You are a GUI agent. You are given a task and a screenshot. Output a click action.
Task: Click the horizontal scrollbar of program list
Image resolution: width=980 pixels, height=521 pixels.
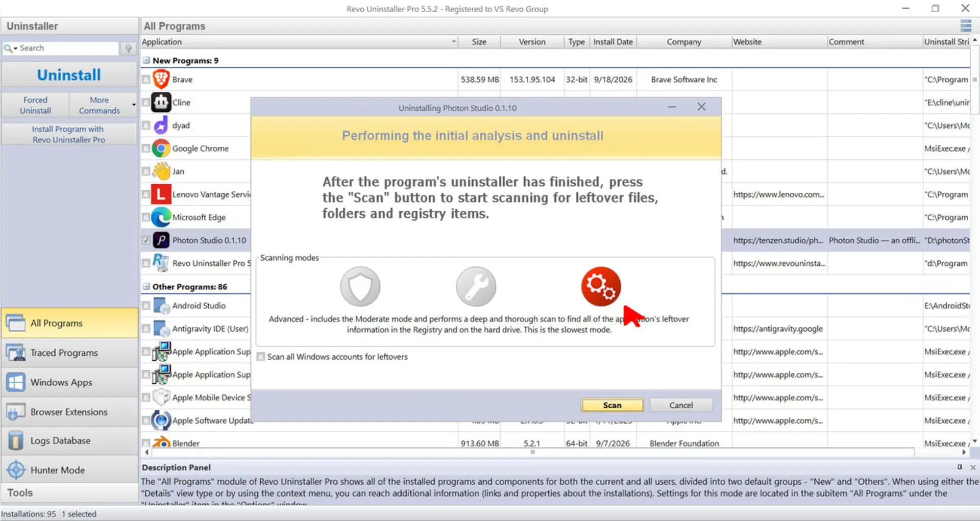(x=532, y=452)
